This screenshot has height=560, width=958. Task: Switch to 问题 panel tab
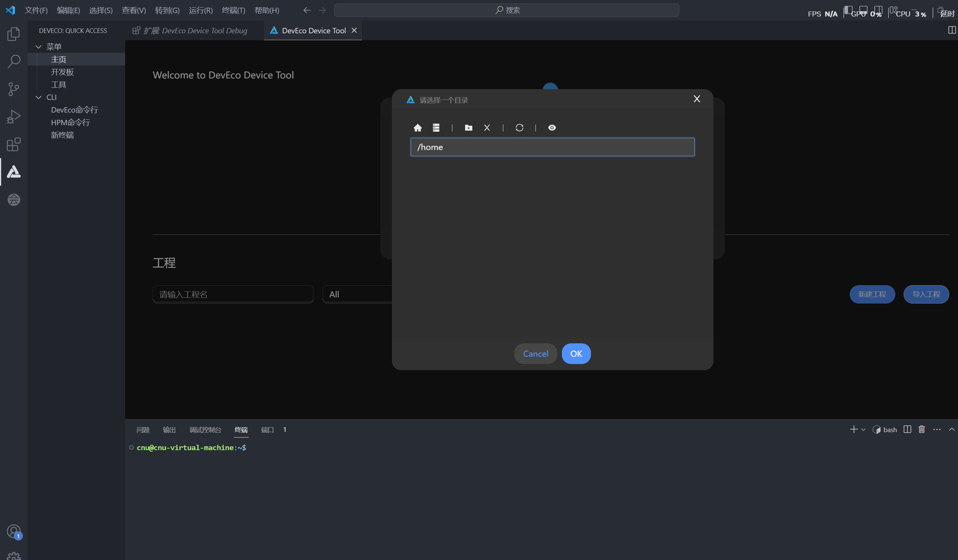pyautogui.click(x=143, y=430)
